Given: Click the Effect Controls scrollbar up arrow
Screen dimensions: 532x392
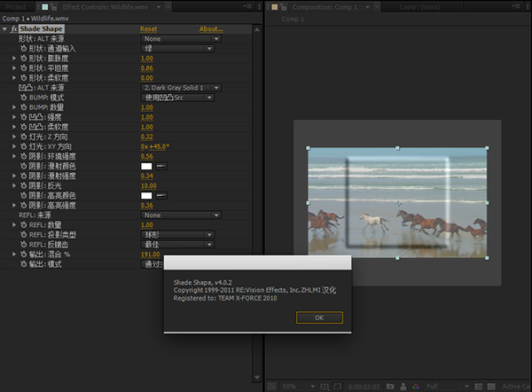Looking at the screenshot, I should (x=257, y=29).
